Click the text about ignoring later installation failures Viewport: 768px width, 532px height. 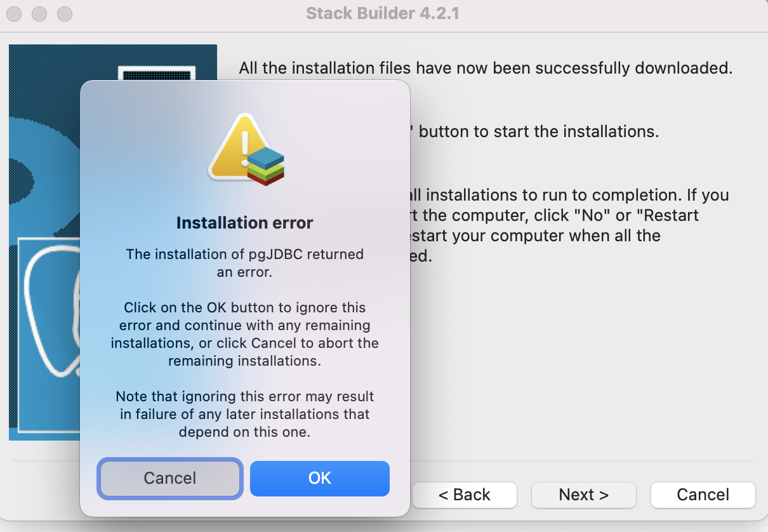coord(244,414)
